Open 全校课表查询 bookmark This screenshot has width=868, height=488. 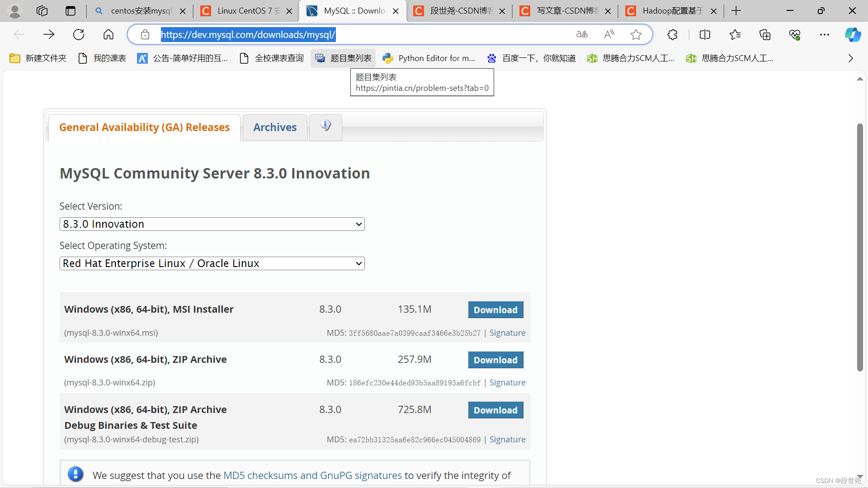click(x=272, y=58)
